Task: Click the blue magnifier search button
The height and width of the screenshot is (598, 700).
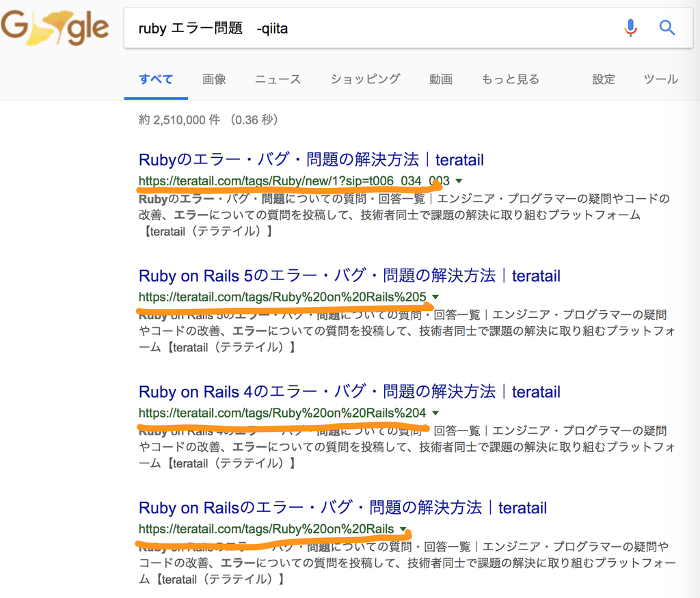Action: [x=667, y=27]
